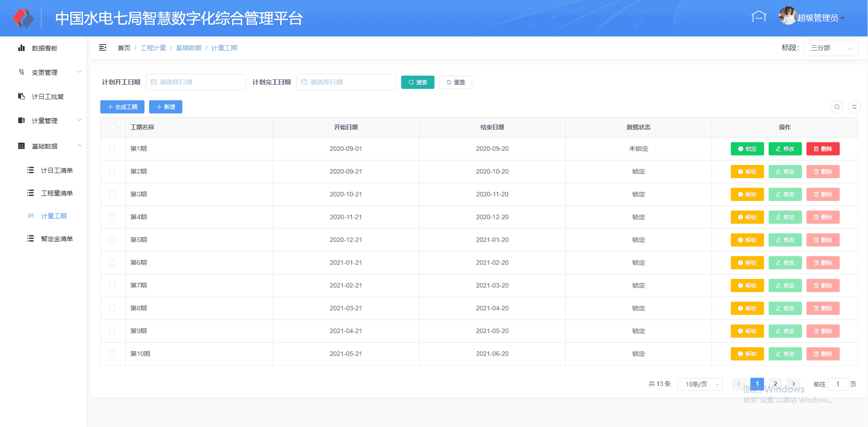Open the 标段 三分部 dropdown
Screen dimensions: 868x427
[831, 48]
